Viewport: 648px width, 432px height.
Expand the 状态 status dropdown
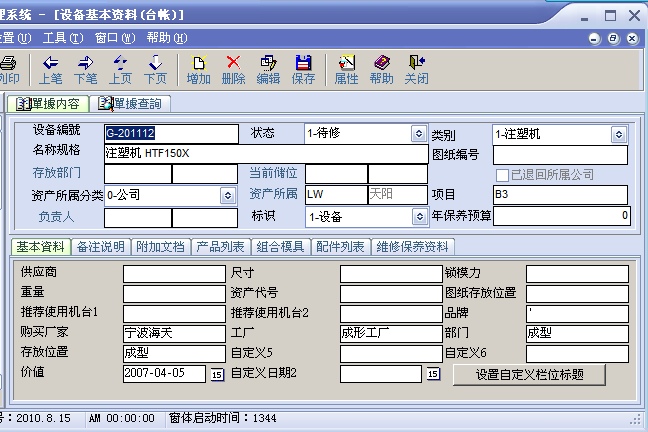point(418,133)
